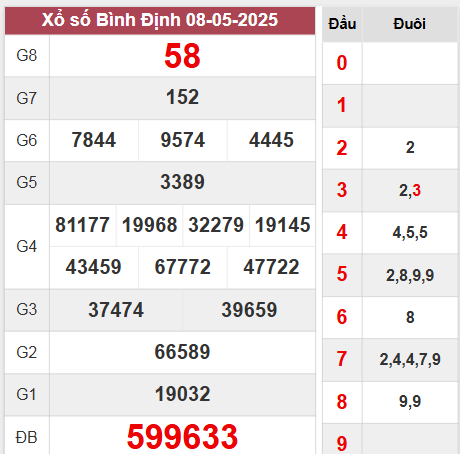
Task: Click the 'Đầu' column header
Action: (x=342, y=24)
